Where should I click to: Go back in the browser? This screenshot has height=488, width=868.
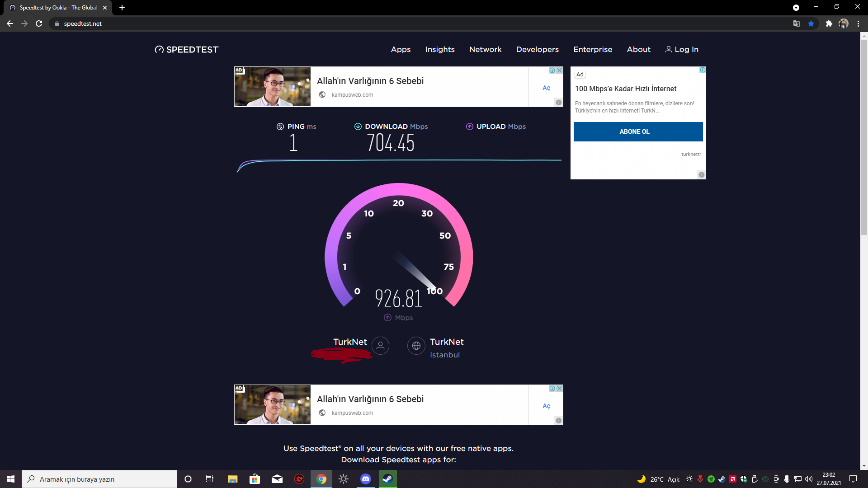[10, 23]
